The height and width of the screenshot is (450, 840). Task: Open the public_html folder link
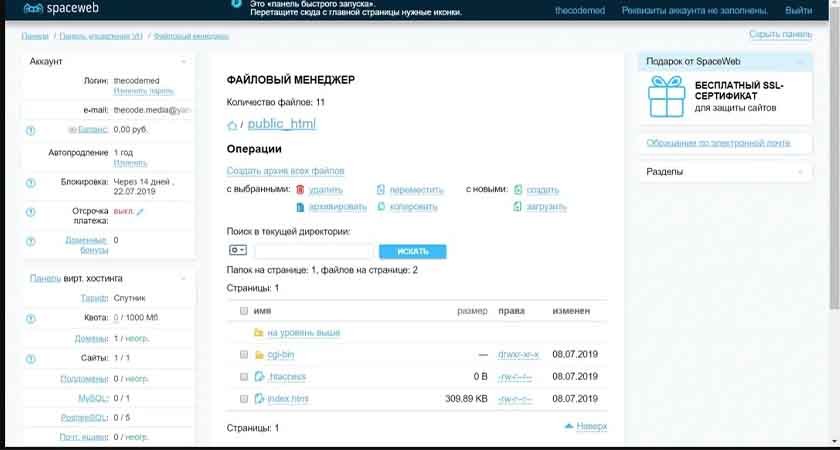[x=282, y=124]
